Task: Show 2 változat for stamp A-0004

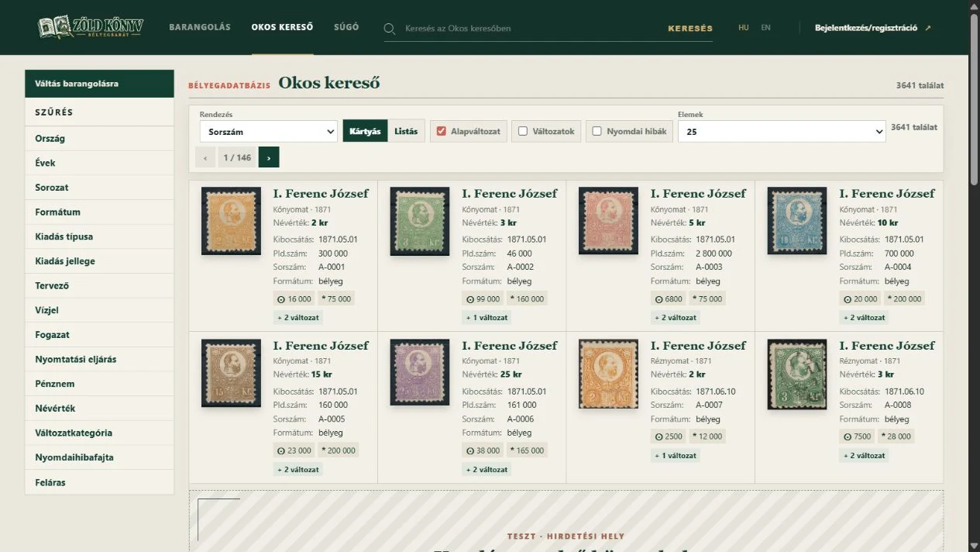Action: (x=865, y=317)
